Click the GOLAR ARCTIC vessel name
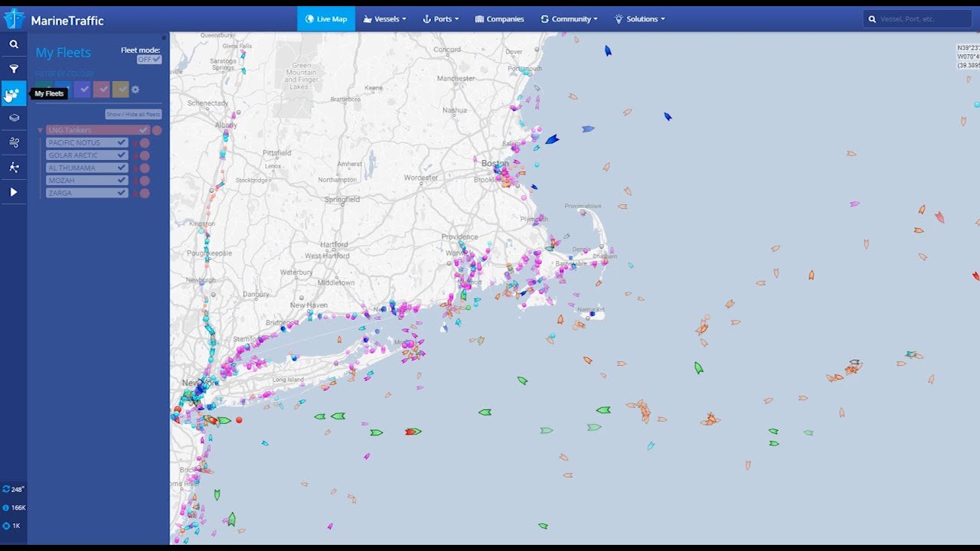 [73, 155]
